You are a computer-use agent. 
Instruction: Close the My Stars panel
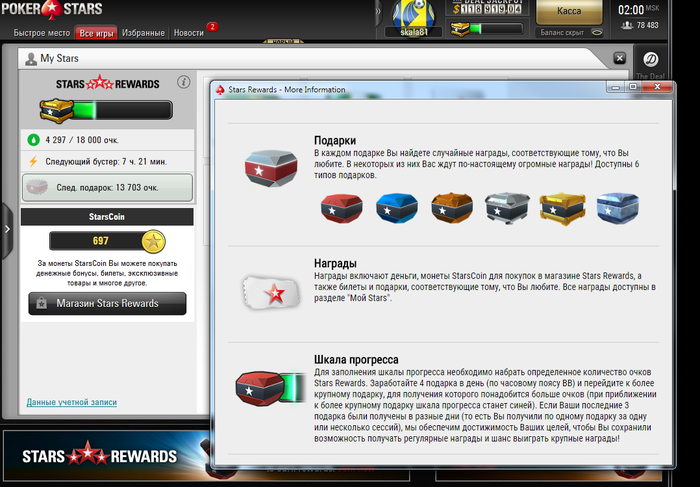pyautogui.click(x=619, y=58)
